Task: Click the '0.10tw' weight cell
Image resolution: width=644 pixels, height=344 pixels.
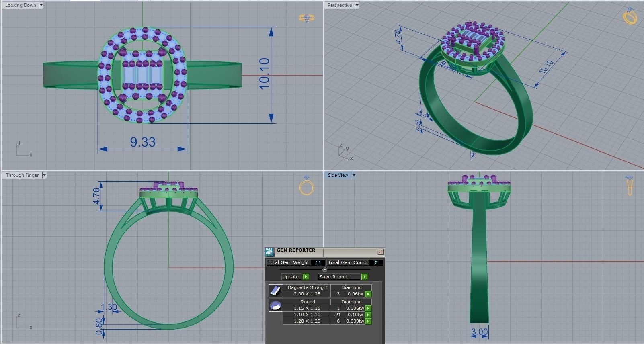Action: 355,315
